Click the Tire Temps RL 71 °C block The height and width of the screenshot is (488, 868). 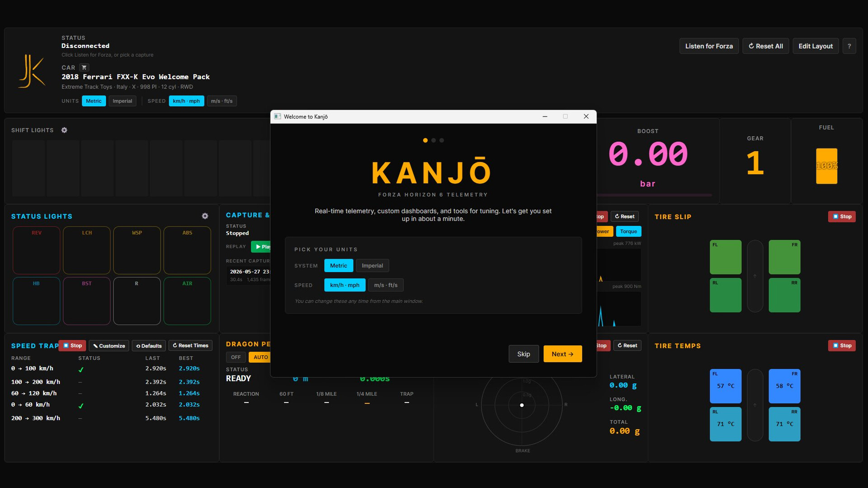(x=726, y=424)
